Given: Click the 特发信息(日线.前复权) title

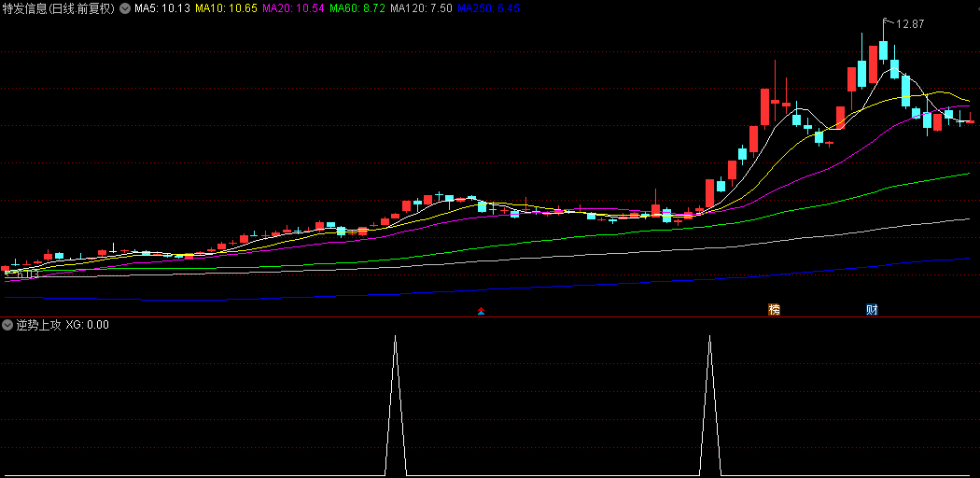Looking at the screenshot, I should [59, 8].
